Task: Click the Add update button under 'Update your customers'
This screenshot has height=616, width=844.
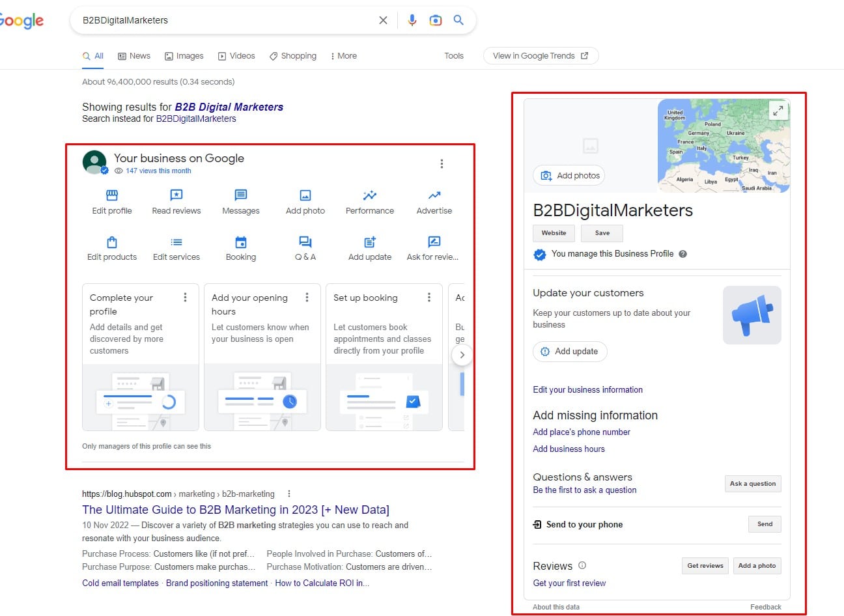Action: 570,352
